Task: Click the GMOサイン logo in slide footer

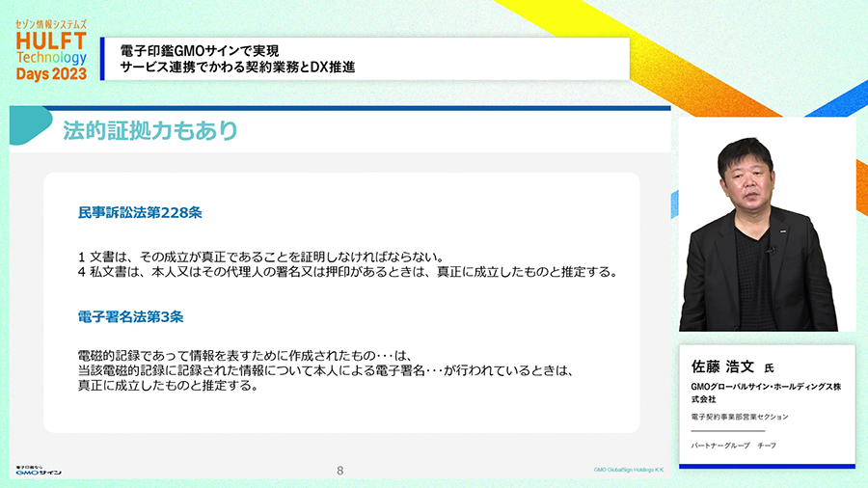Action: coord(39,471)
